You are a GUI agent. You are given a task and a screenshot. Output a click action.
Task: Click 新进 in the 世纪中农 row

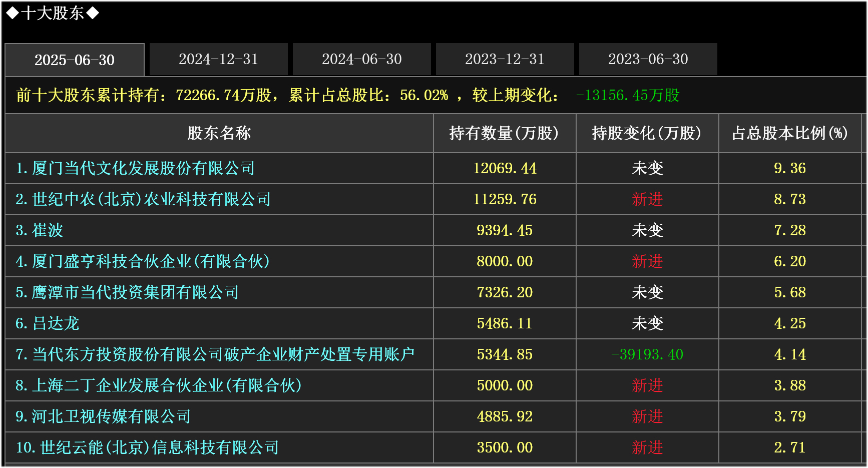pos(647,199)
